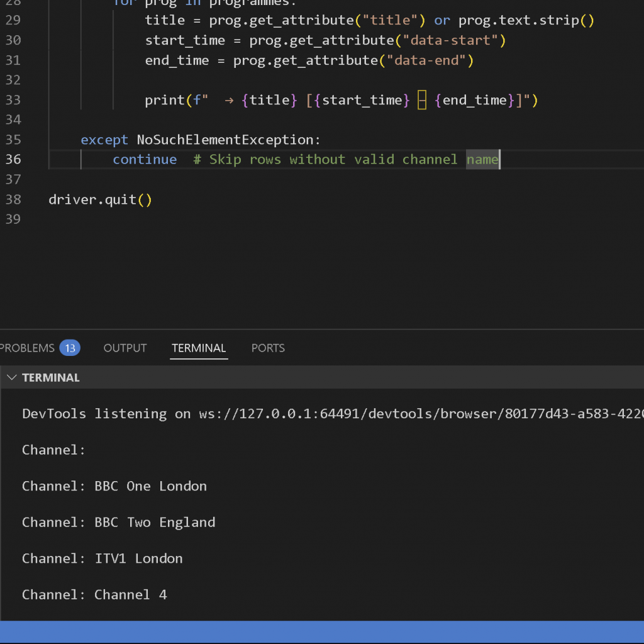Click line number 36 in gutter
The height and width of the screenshot is (644, 644).
(x=13, y=159)
